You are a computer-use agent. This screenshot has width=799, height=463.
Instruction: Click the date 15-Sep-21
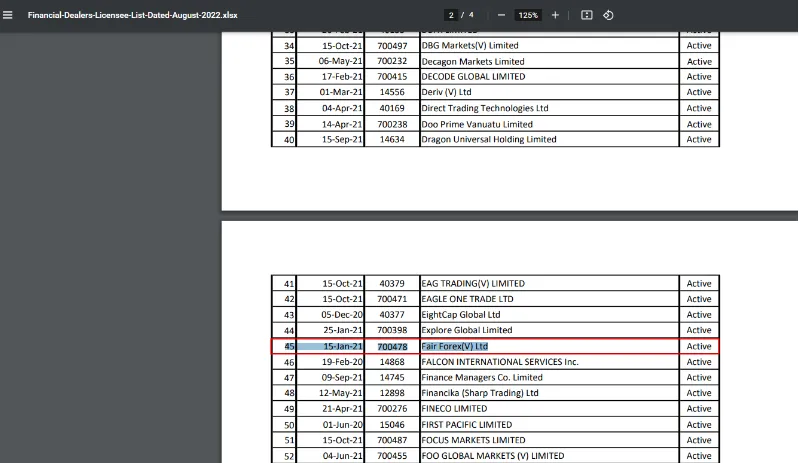click(342, 139)
